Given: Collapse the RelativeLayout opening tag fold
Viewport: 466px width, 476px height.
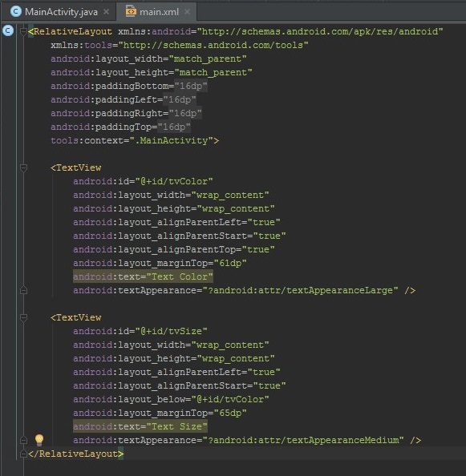Looking at the screenshot, I should point(23,31).
